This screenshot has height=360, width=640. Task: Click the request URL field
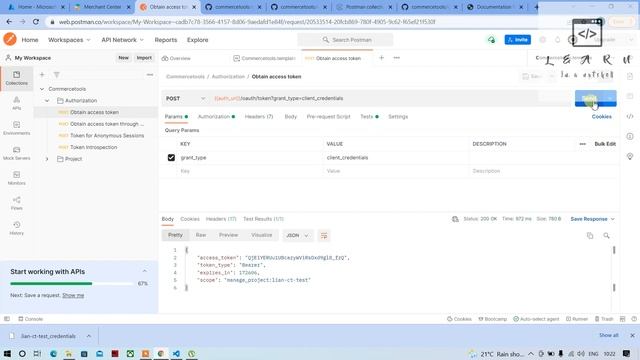tap(374, 98)
